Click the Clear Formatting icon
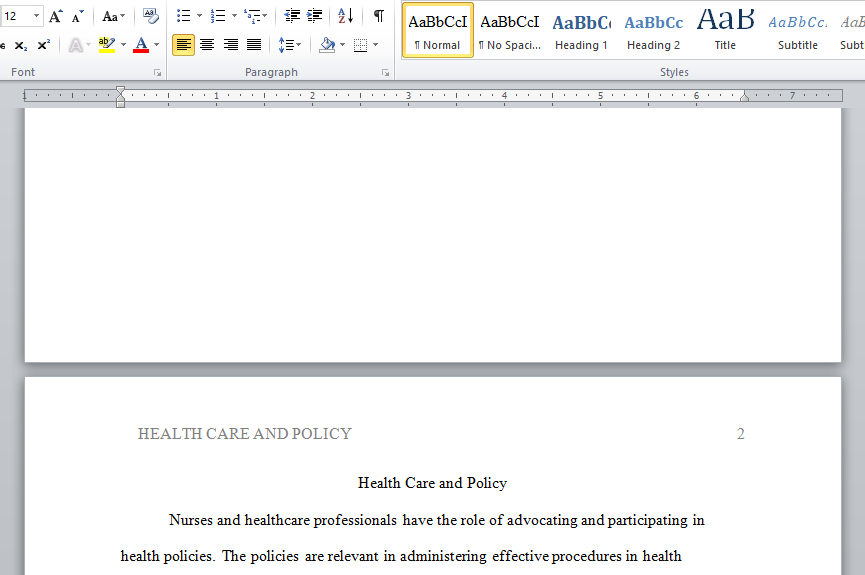Viewport: 865px width, 575px height. click(150, 17)
